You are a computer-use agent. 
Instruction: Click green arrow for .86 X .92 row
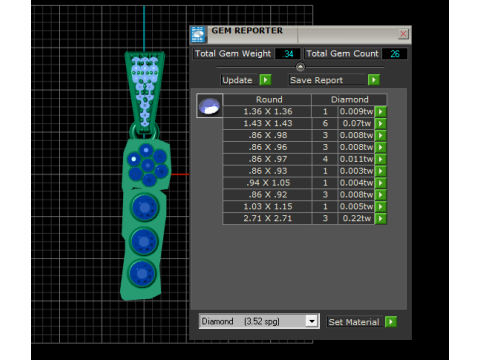click(380, 195)
